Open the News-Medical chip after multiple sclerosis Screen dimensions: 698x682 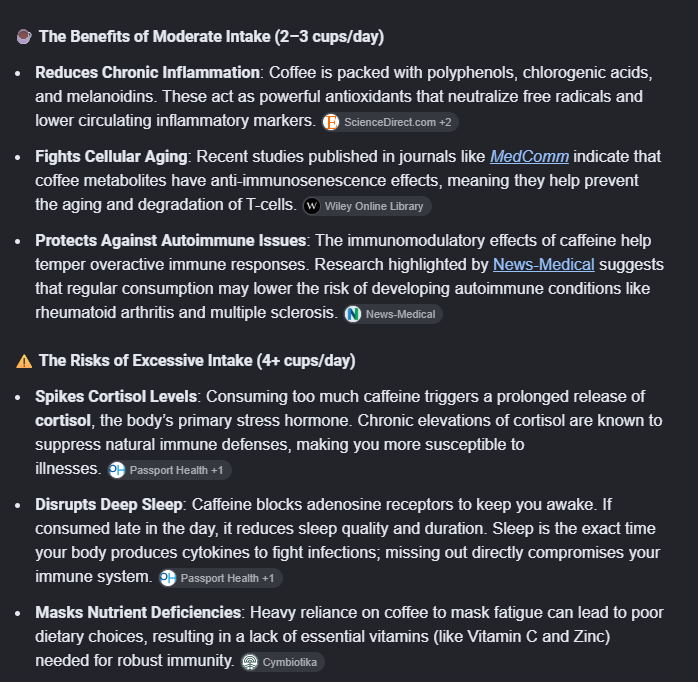pyautogui.click(x=393, y=314)
